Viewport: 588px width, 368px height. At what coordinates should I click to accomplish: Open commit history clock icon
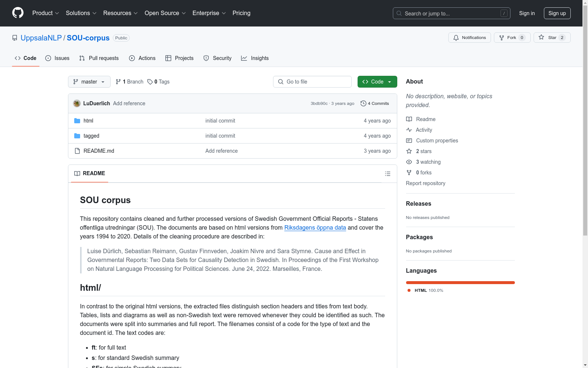[363, 103]
